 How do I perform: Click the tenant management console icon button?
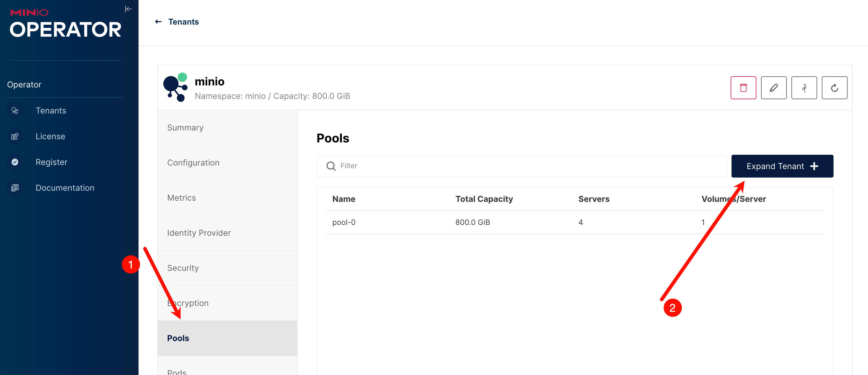(x=804, y=88)
